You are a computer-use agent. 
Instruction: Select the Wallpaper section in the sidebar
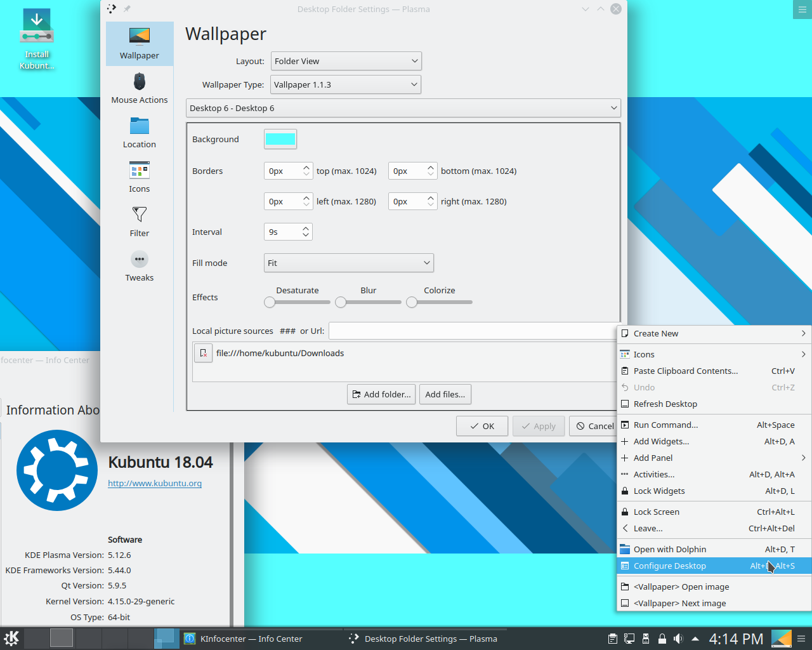tap(140, 44)
